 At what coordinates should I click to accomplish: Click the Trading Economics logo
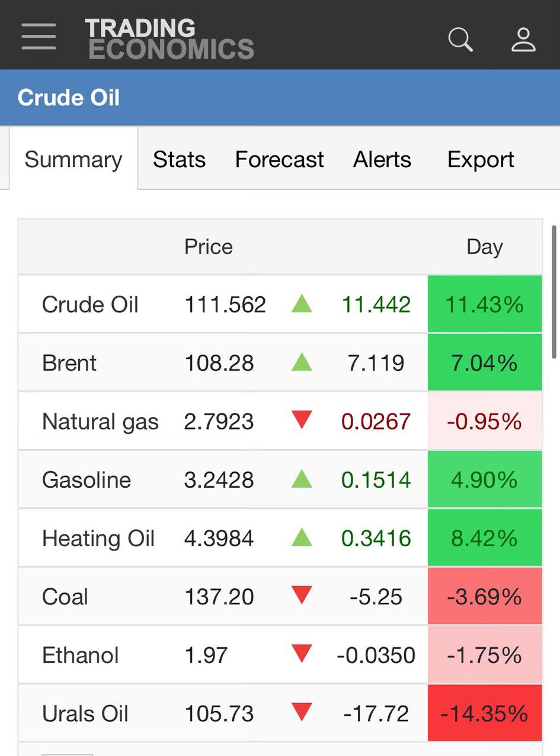pos(169,39)
